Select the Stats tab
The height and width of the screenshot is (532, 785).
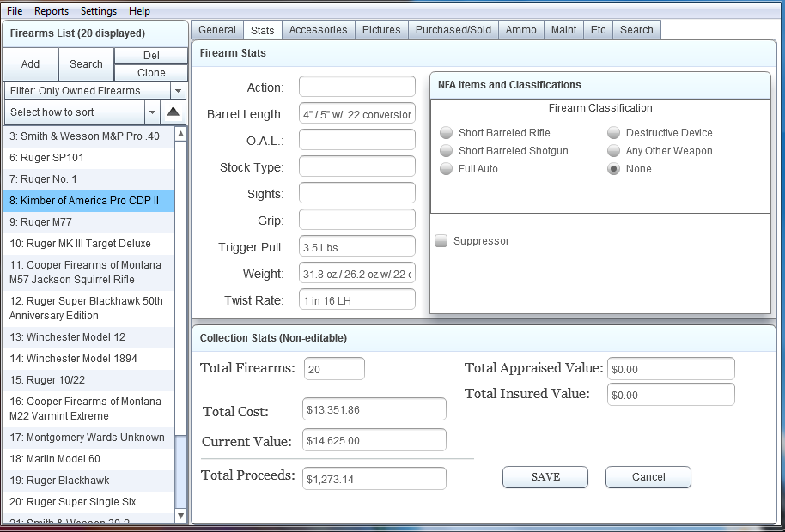(x=262, y=30)
